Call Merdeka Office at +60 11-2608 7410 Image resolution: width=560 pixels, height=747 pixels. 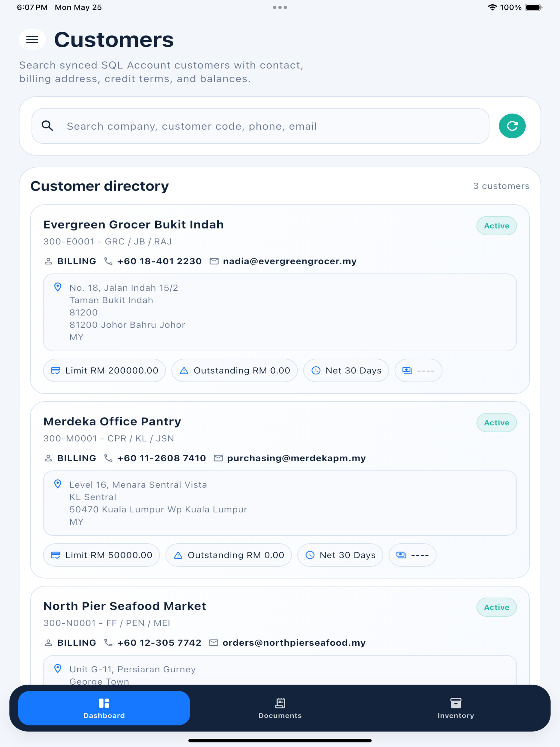(x=161, y=458)
